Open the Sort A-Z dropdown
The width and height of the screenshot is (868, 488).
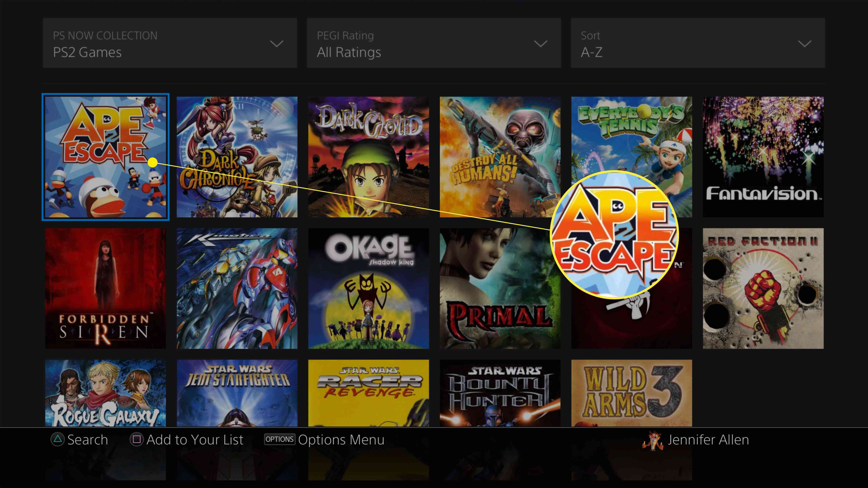tap(698, 43)
